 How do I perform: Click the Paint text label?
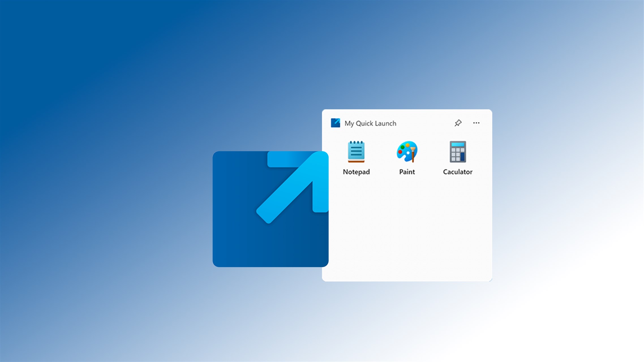point(407,172)
